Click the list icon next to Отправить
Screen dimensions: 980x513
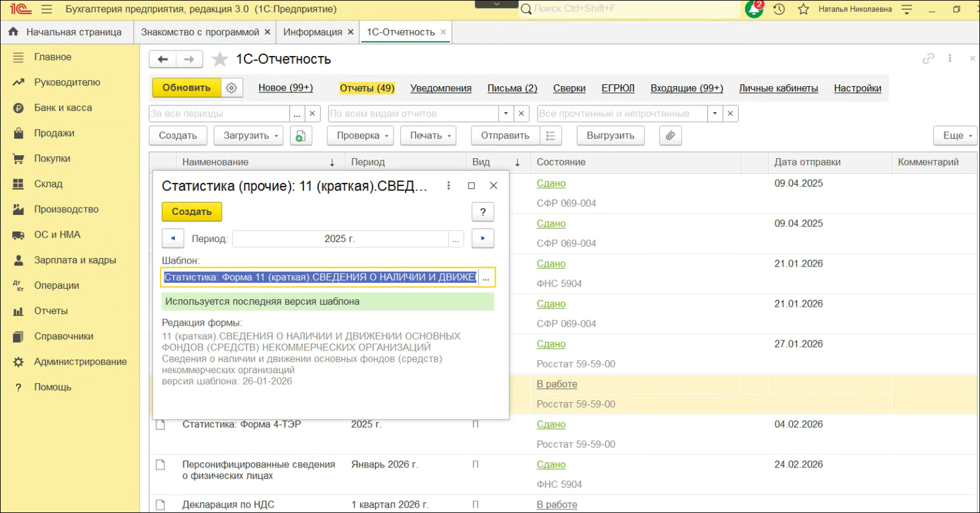(x=550, y=135)
